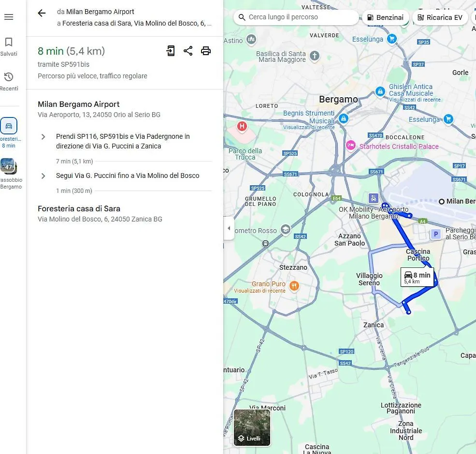Image resolution: width=476 pixels, height=454 pixels.
Task: Click the Milan Bergamo Airport heading in panel
Action: point(79,104)
